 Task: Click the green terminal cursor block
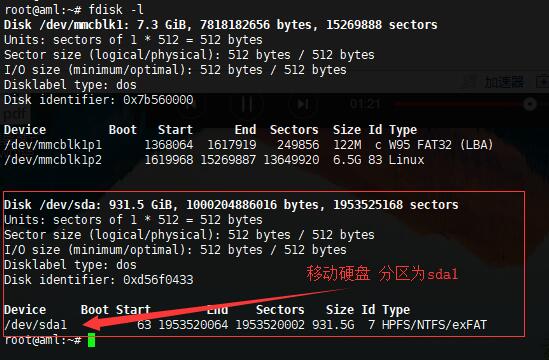point(91,340)
